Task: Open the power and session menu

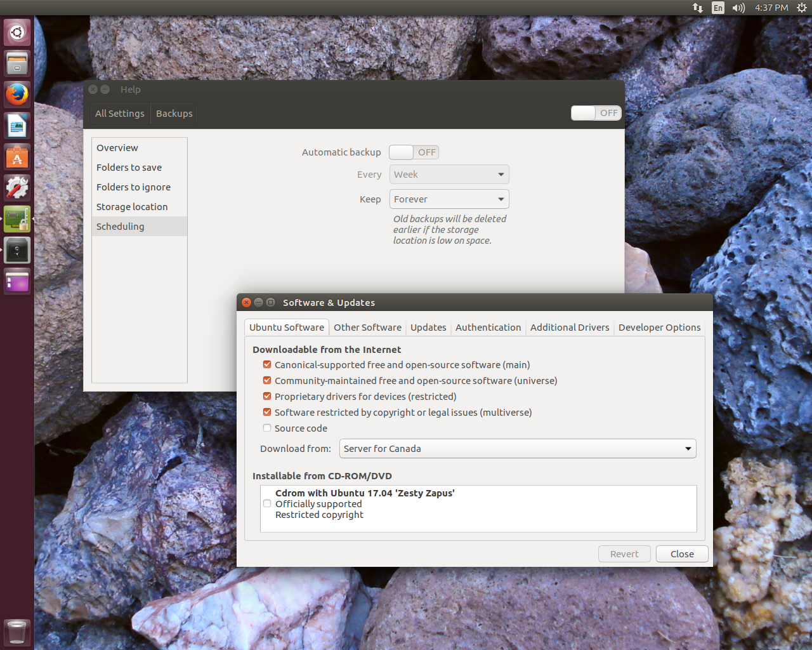Action: 801,8
